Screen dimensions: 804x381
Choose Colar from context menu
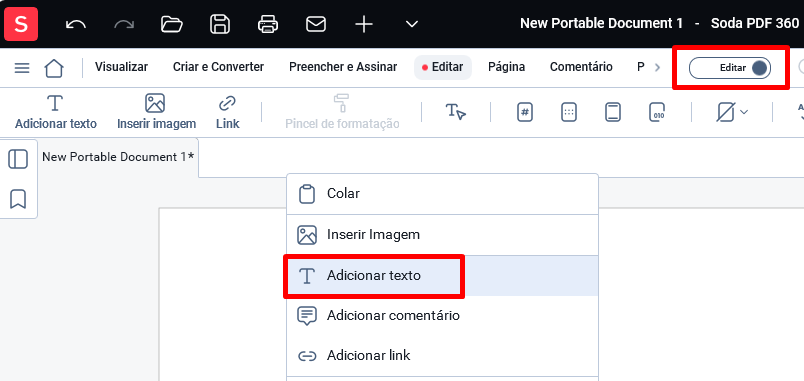(x=443, y=194)
